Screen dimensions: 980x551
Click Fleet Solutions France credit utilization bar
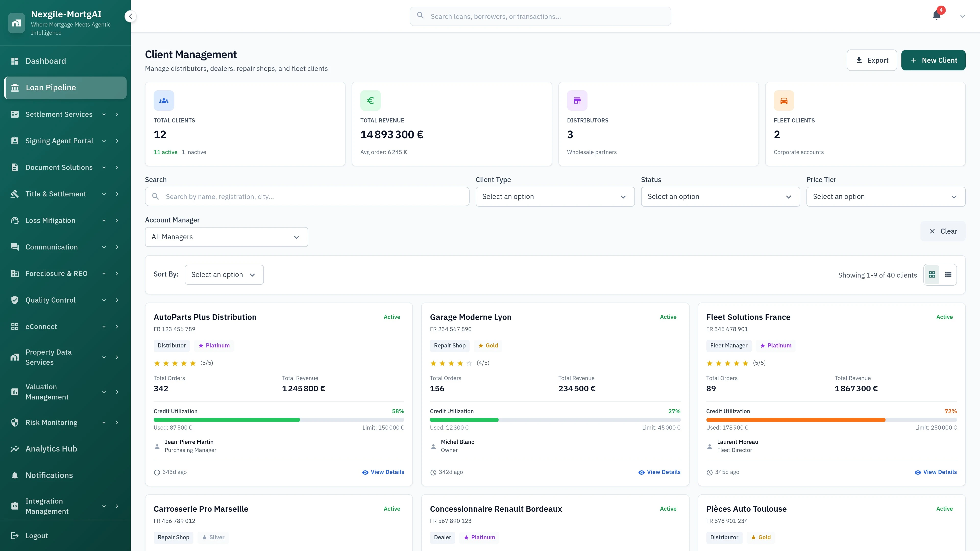(832, 420)
